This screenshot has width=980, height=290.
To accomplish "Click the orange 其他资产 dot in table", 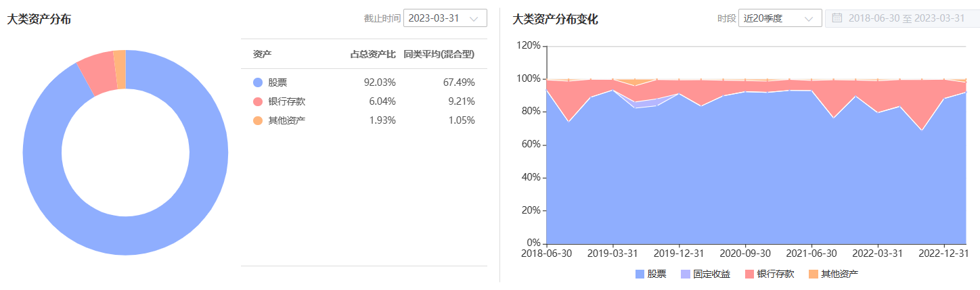I will point(257,120).
